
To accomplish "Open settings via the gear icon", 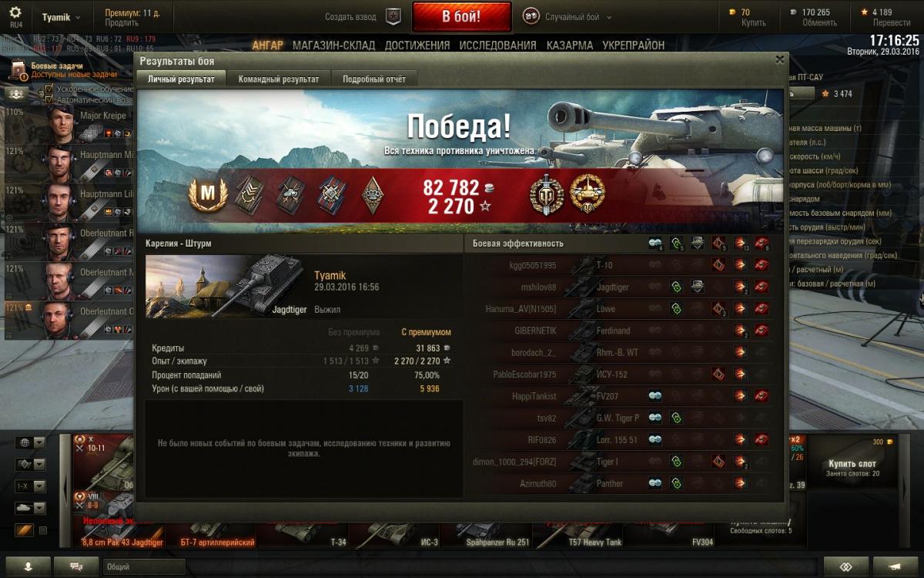I will (16, 12).
